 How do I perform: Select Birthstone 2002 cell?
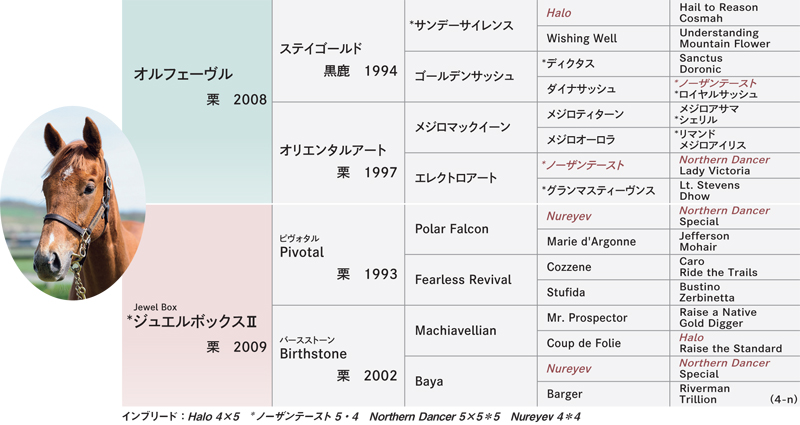(338, 356)
